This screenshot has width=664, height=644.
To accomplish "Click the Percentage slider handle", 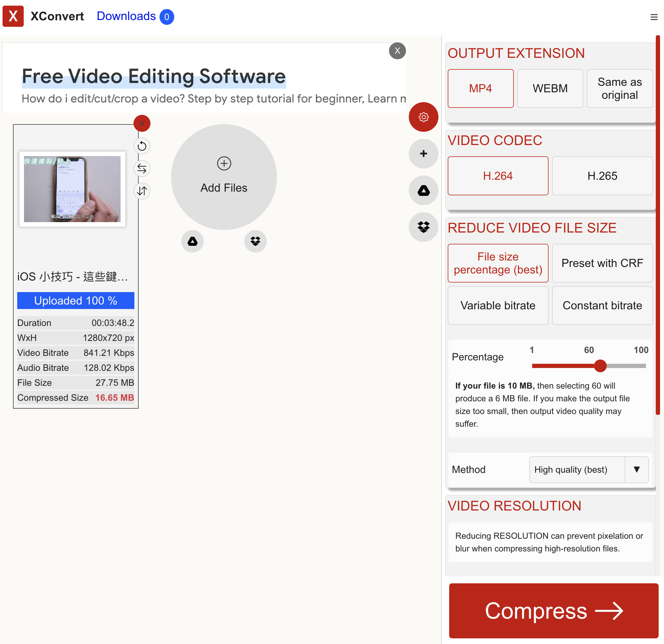I will 600,366.
